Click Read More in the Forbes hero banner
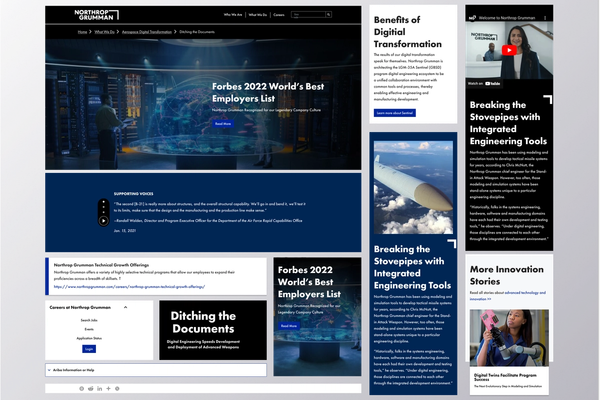Screen dimensions: 600x400 pyautogui.click(x=223, y=124)
